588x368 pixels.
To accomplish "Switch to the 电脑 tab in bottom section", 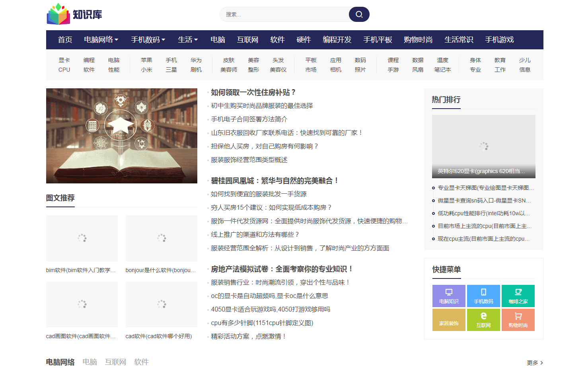I will click(90, 362).
